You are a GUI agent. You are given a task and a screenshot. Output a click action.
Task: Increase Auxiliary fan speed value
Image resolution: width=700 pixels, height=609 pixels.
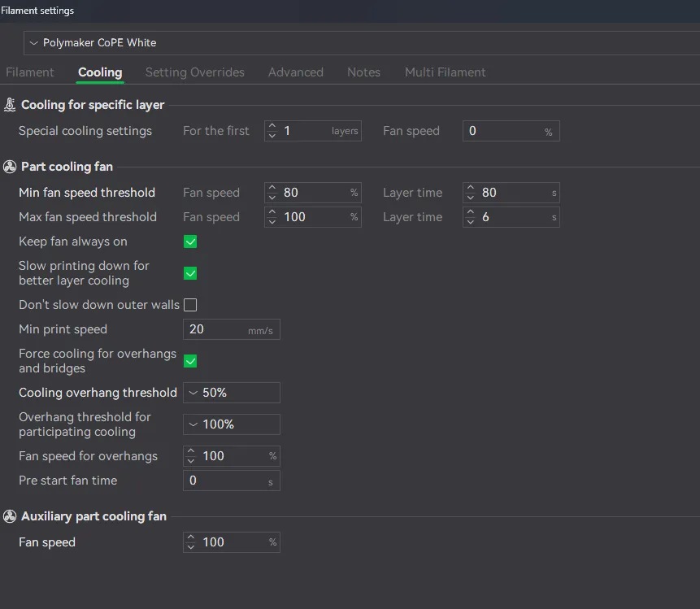click(x=190, y=537)
